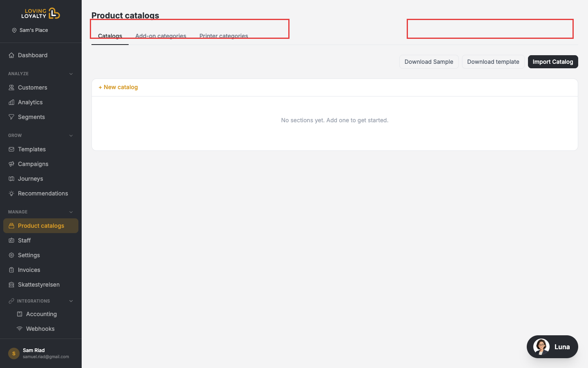Image resolution: width=588 pixels, height=368 pixels.
Task: Click the Product catalogs page heading
Action: 125,16
